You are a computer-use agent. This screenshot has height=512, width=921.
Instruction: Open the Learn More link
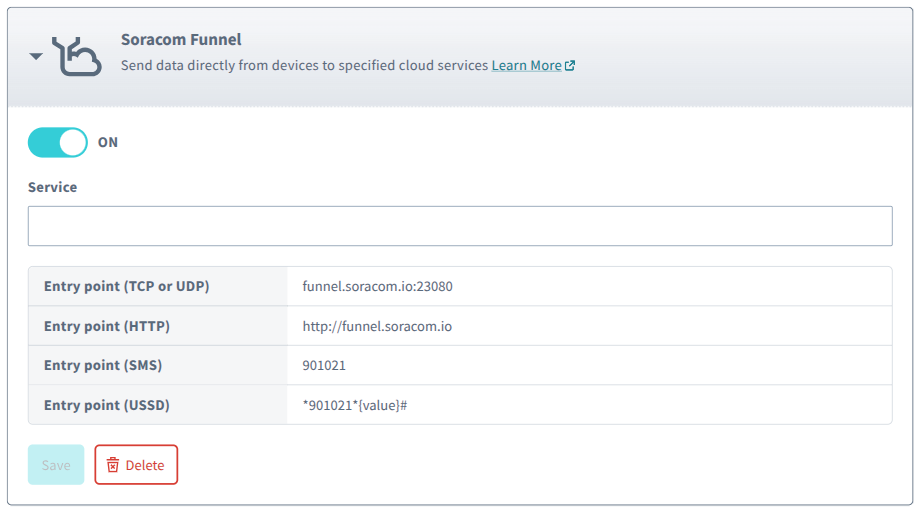pos(526,65)
